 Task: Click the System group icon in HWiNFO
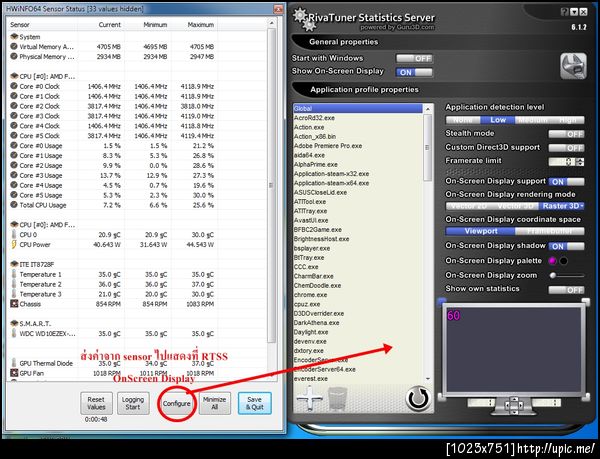click(x=14, y=37)
